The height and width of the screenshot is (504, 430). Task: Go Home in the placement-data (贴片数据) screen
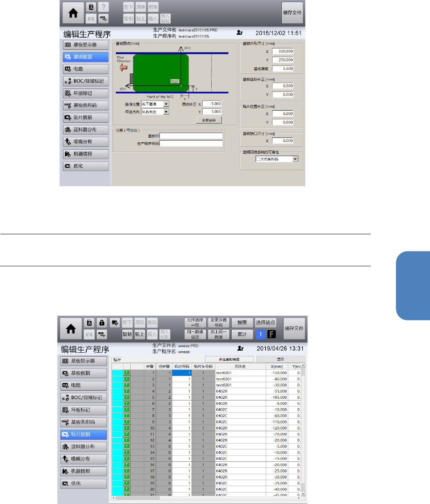(71, 328)
